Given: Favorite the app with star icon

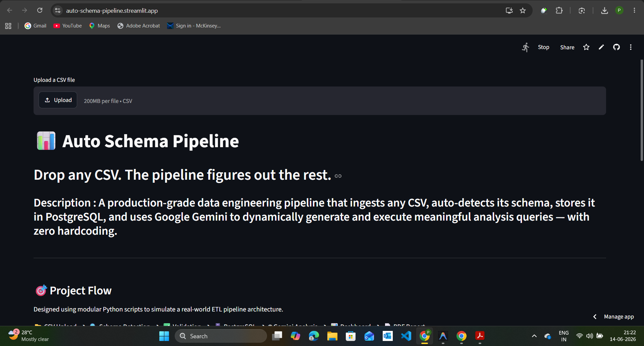Looking at the screenshot, I should click(586, 47).
